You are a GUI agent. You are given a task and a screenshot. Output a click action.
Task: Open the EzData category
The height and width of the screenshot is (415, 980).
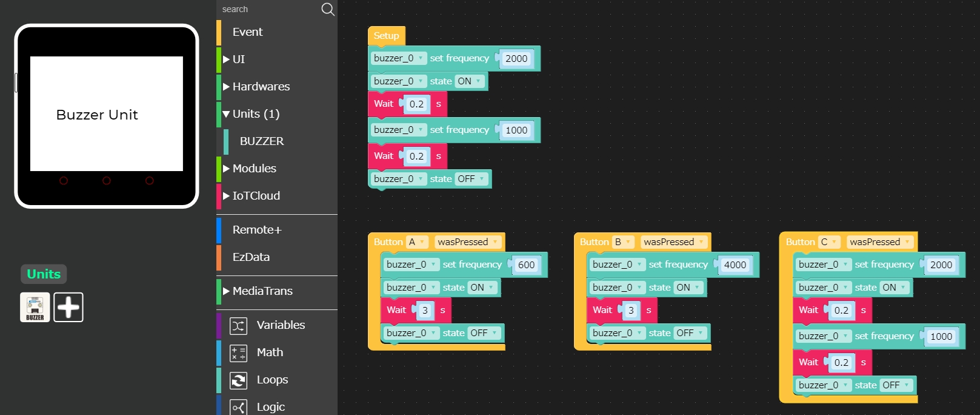251,257
